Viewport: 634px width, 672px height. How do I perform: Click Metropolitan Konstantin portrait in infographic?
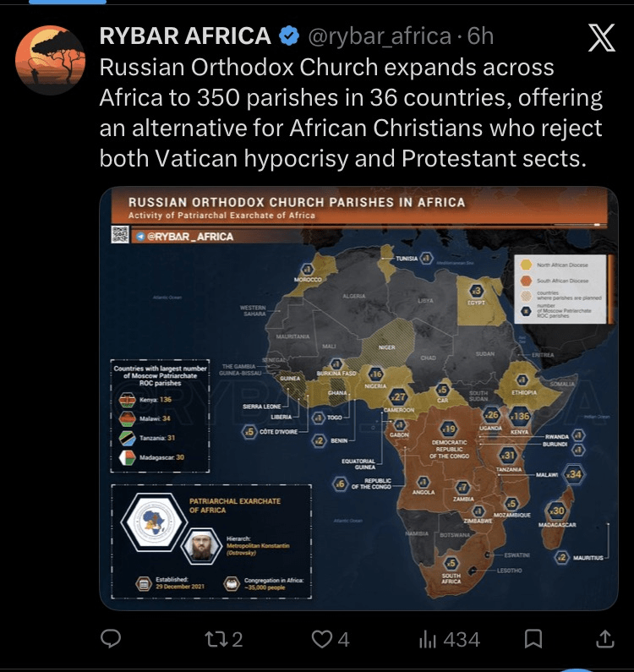pos(201,547)
